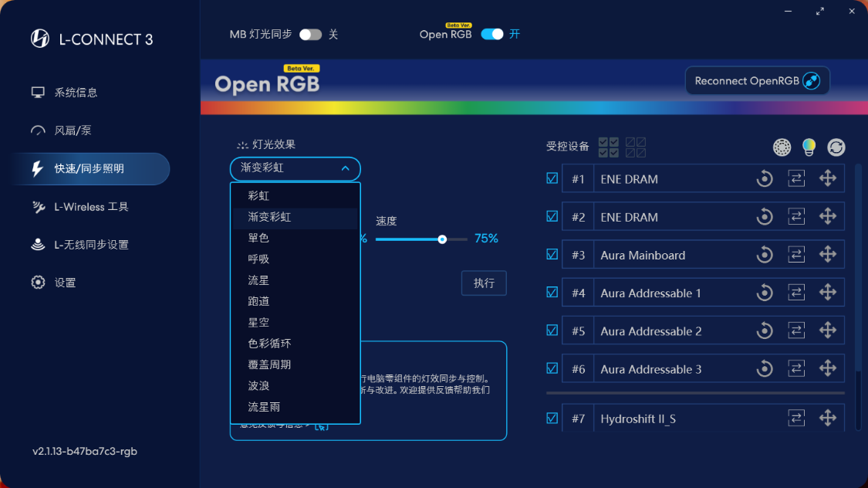Click the rotate icon on ENE DRAM #2
Screen dimensions: 868x488
coord(765,216)
